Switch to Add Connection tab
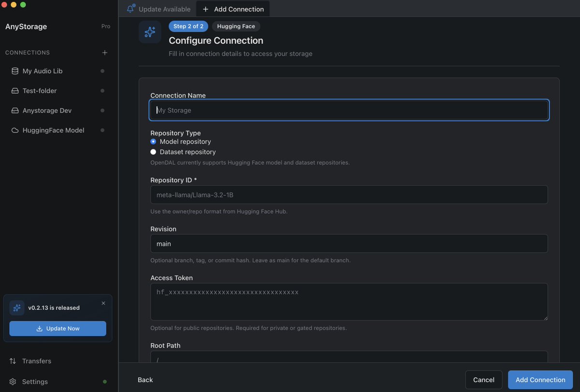Image resolution: width=580 pixels, height=392 pixels. coord(233,9)
